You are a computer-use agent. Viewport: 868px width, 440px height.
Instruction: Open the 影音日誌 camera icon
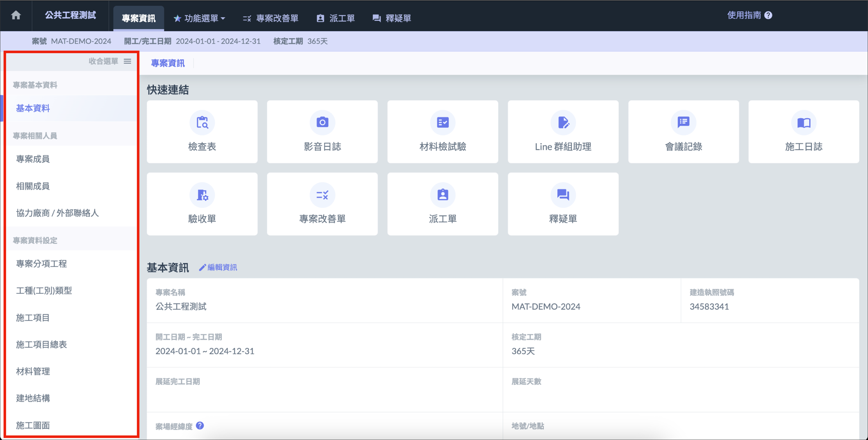[322, 122]
